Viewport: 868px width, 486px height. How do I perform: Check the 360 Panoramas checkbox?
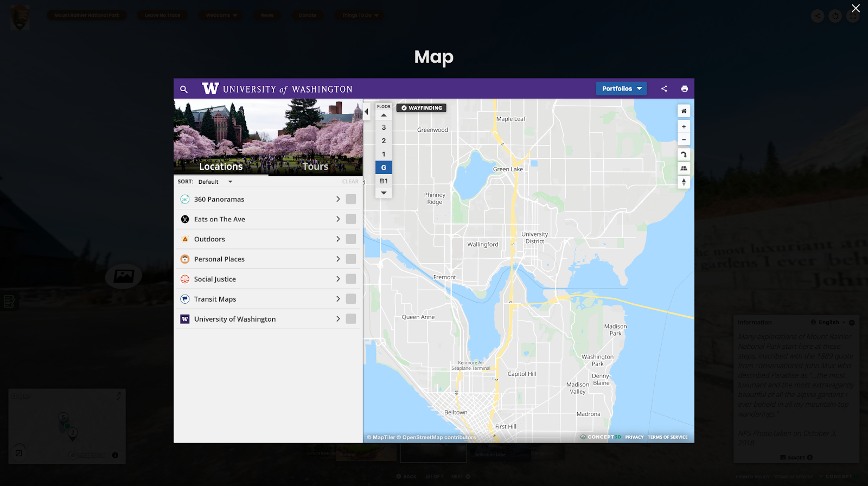[351, 199]
